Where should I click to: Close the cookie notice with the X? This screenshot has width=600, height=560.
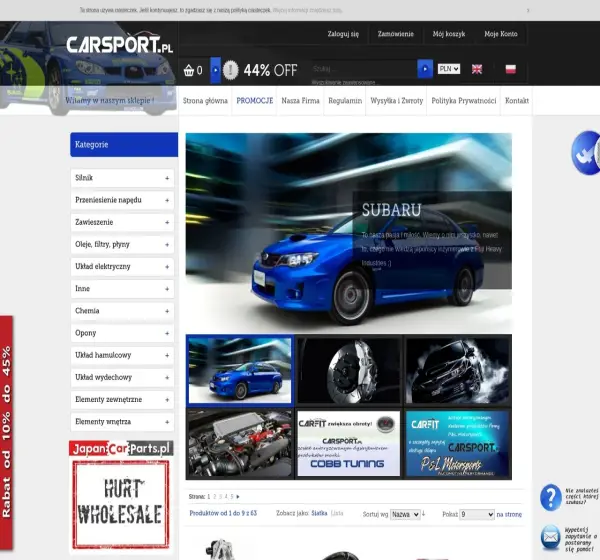(528, 10)
